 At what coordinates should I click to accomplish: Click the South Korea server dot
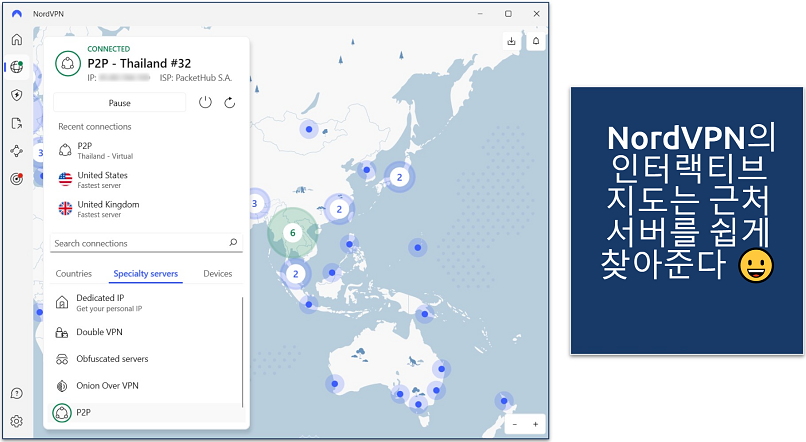tap(367, 170)
